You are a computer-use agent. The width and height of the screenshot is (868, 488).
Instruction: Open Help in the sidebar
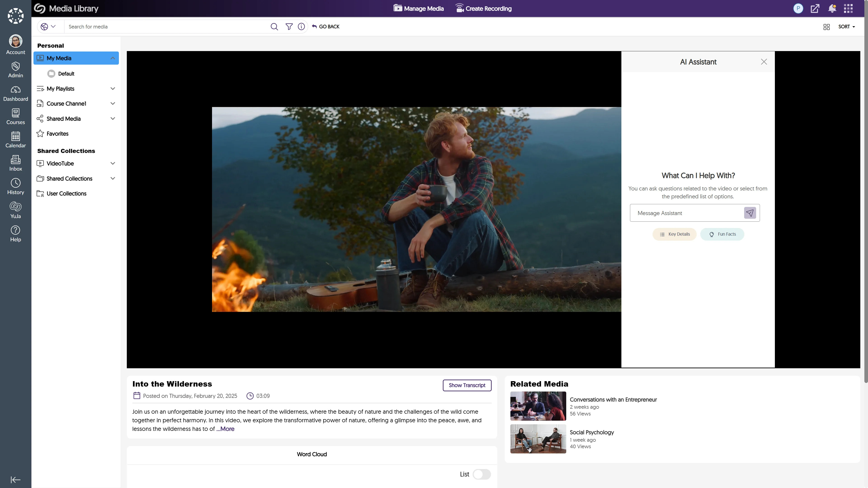click(x=16, y=234)
